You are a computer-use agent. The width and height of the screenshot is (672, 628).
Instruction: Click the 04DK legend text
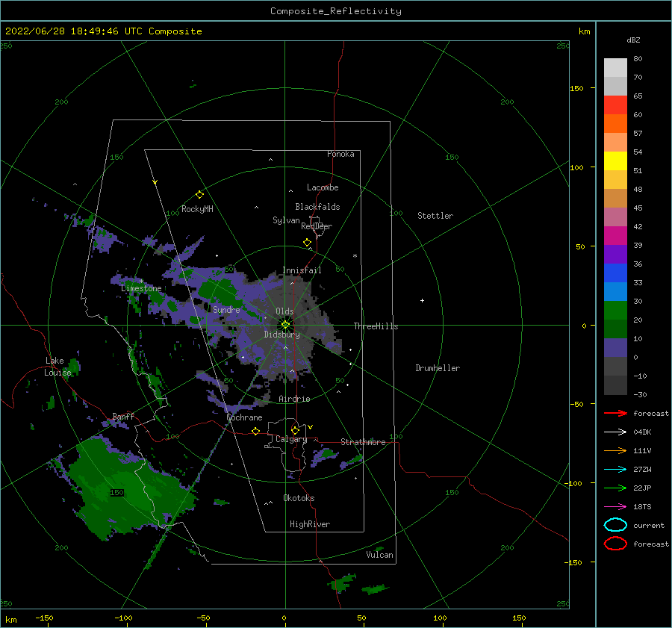pos(642,432)
